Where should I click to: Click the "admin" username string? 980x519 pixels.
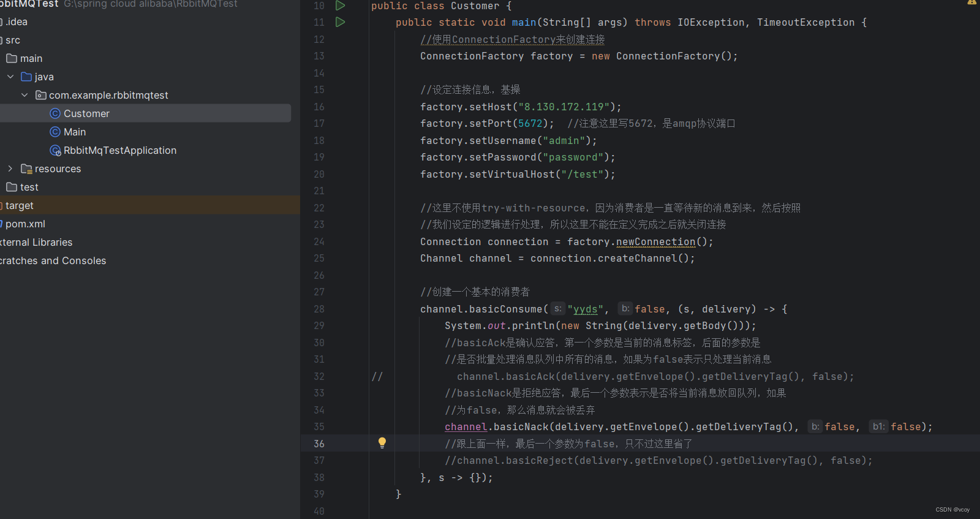pyautogui.click(x=563, y=140)
